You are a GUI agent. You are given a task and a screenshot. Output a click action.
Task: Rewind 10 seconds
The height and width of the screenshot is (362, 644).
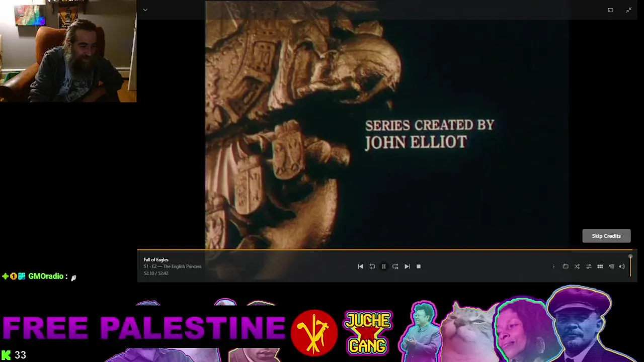[372, 266]
